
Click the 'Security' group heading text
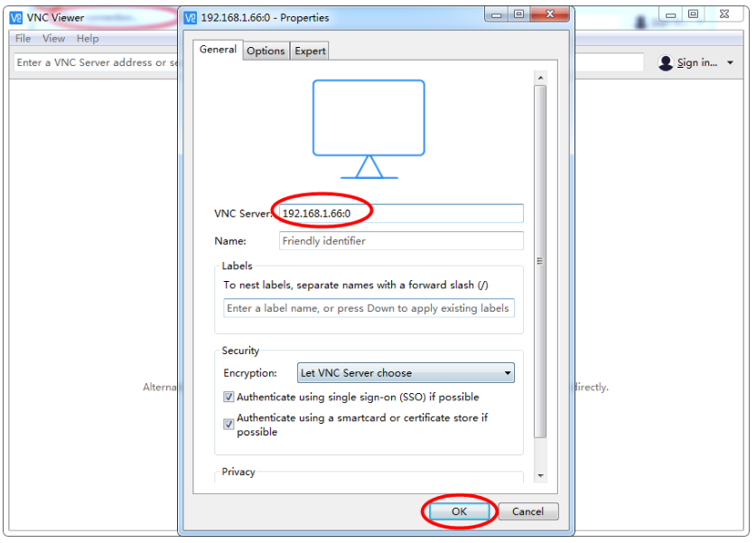tap(240, 351)
